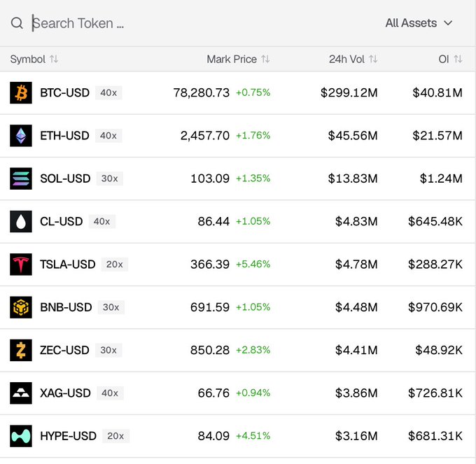Click the $21.57M open interest value
The image size is (476, 464).
[x=437, y=136]
